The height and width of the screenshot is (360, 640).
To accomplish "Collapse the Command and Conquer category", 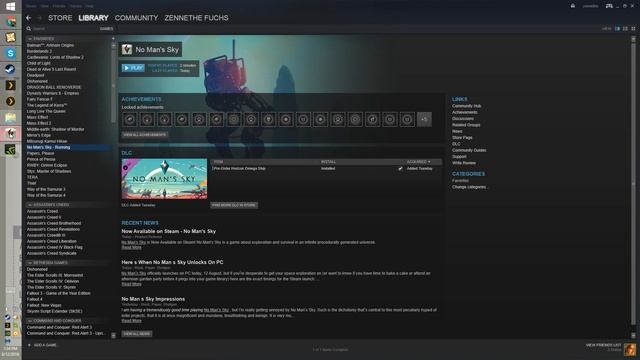I will [30, 321].
